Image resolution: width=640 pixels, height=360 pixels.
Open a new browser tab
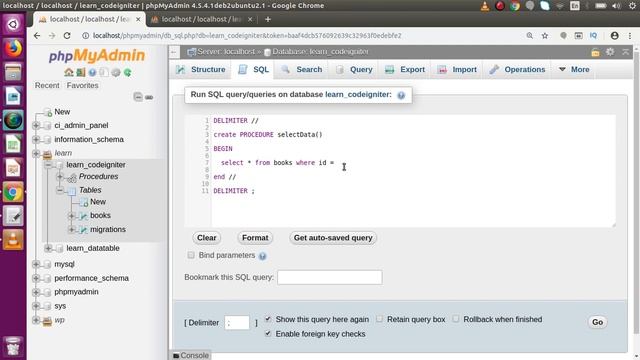268,19
